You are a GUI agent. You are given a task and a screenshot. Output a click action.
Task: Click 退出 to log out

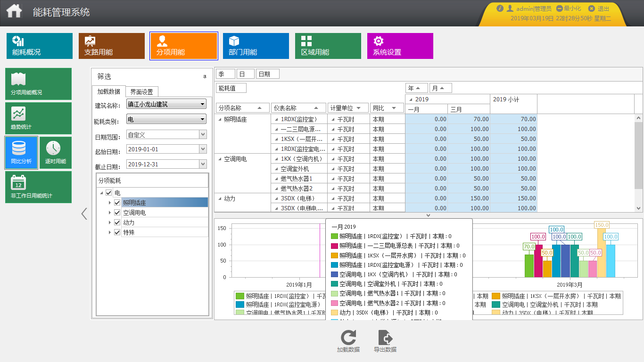pyautogui.click(x=599, y=8)
